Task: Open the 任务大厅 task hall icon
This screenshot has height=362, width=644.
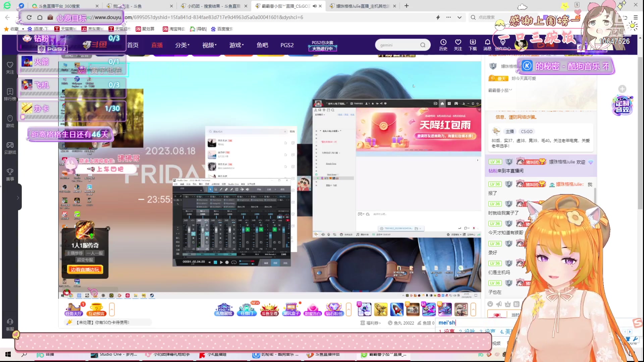Action: 74,309
